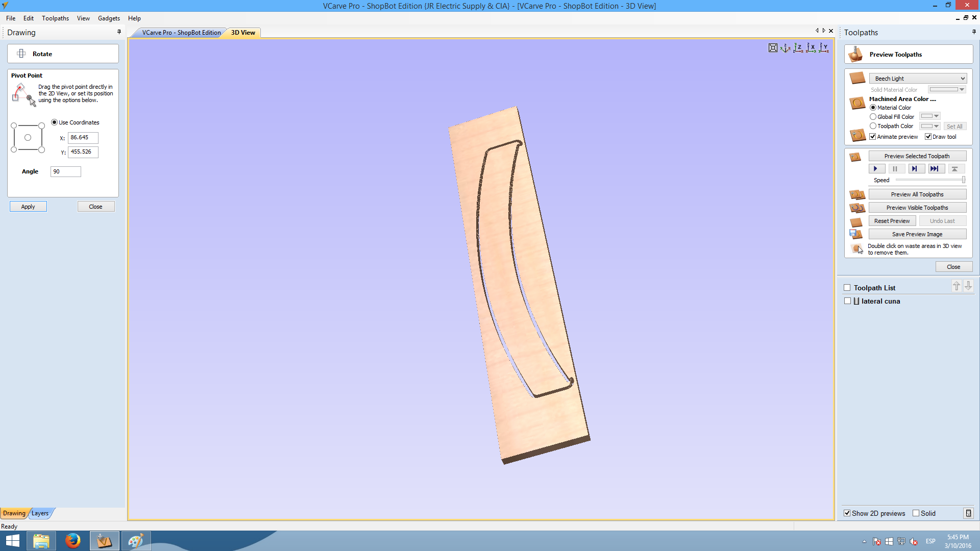Viewport: 980px width, 551px height.
Task: Select Toolpath Color radio button
Action: click(873, 126)
